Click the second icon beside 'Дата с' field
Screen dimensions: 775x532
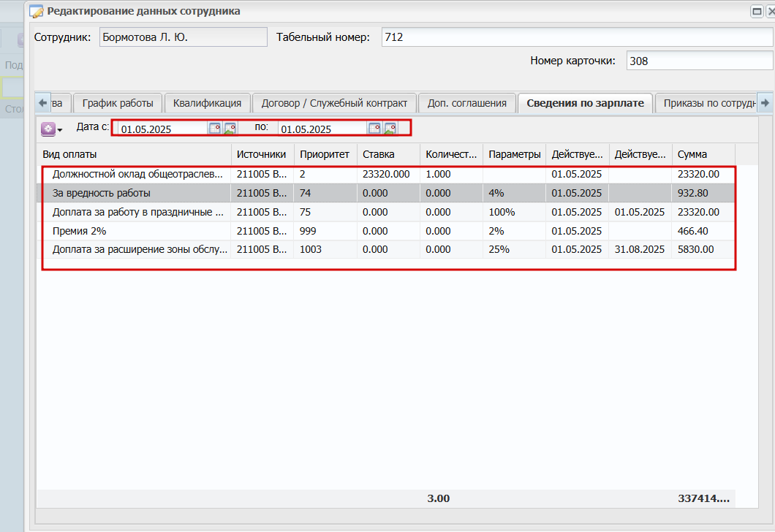click(230, 129)
